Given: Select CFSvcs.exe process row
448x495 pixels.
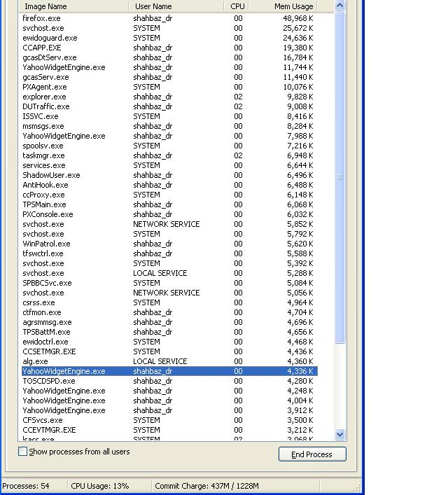Looking at the screenshot, I should pyautogui.click(x=169, y=420).
